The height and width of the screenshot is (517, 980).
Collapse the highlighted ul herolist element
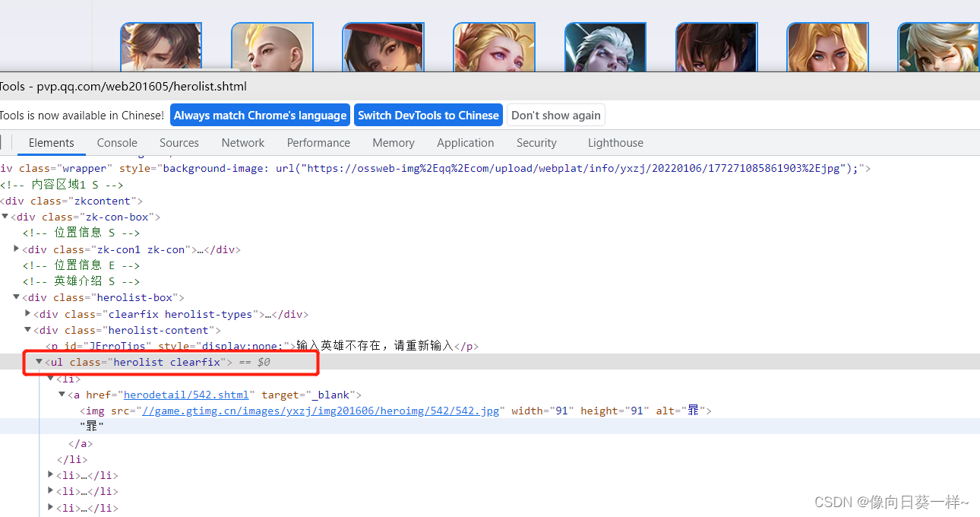39,362
